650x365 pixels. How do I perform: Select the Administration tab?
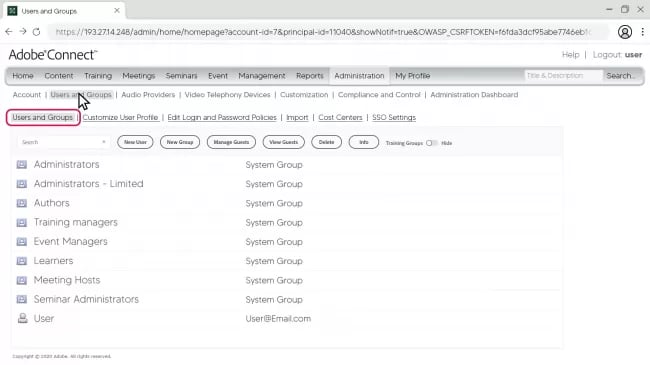[x=359, y=76]
